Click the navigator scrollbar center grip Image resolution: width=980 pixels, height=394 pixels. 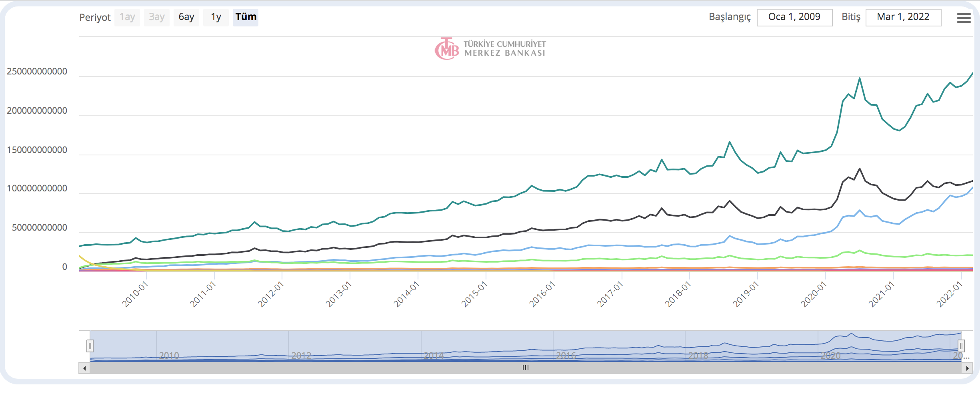pos(525,368)
